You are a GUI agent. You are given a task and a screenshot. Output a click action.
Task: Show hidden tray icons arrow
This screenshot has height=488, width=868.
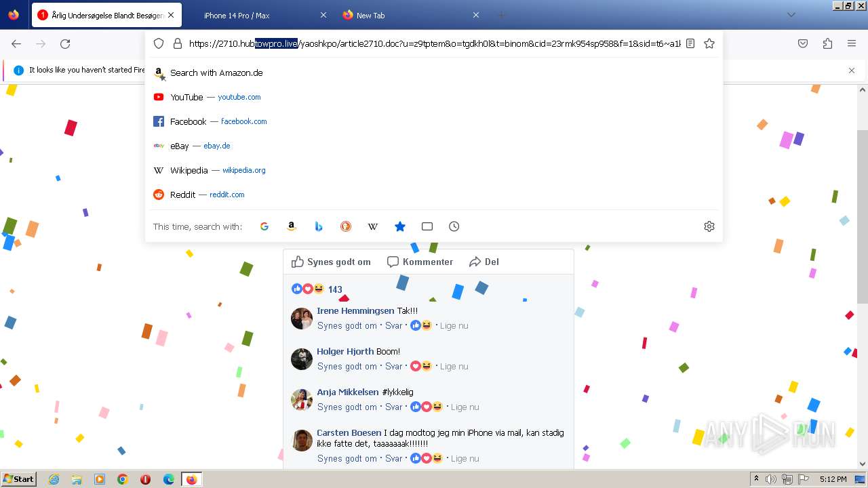(756, 479)
